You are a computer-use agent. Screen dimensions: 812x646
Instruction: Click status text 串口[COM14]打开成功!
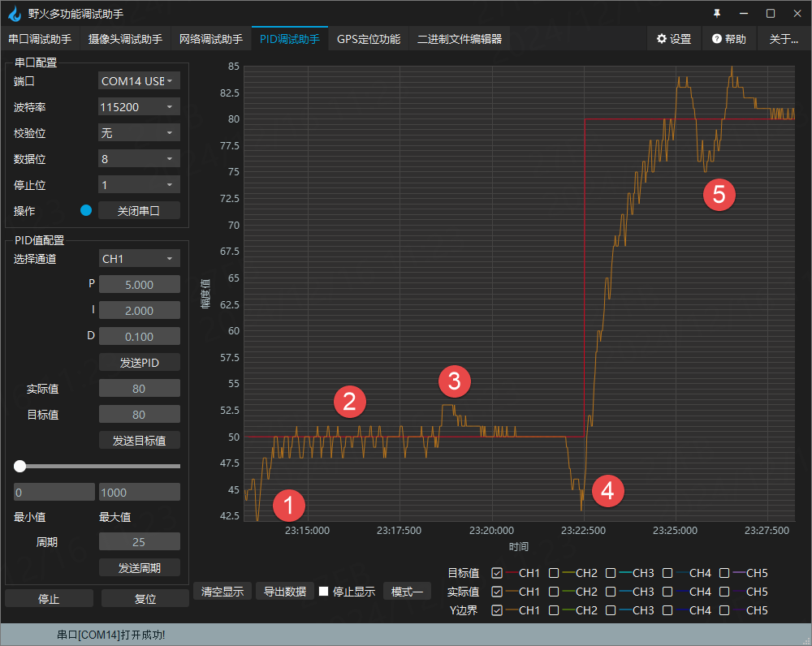tap(110, 635)
